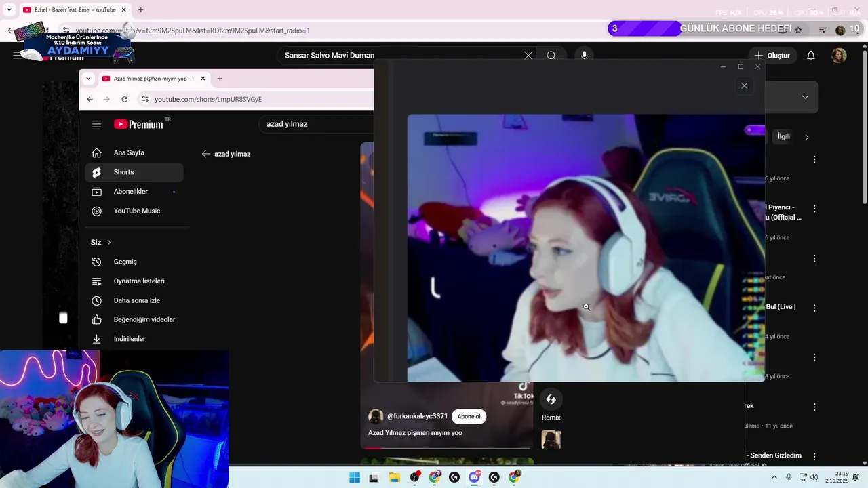Open a new tab beside Azad Yılmaz tab

pyautogui.click(x=220, y=79)
